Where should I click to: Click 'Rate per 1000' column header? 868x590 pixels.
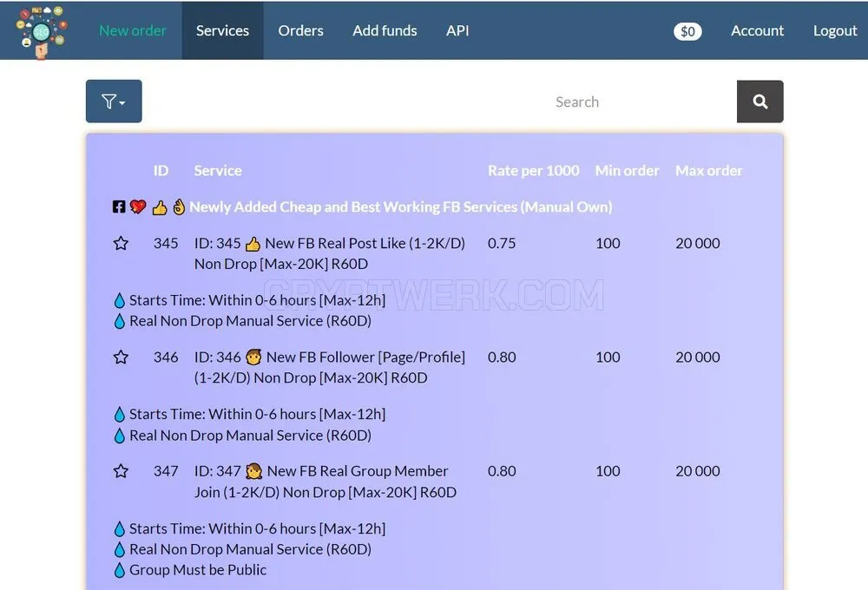coord(533,170)
